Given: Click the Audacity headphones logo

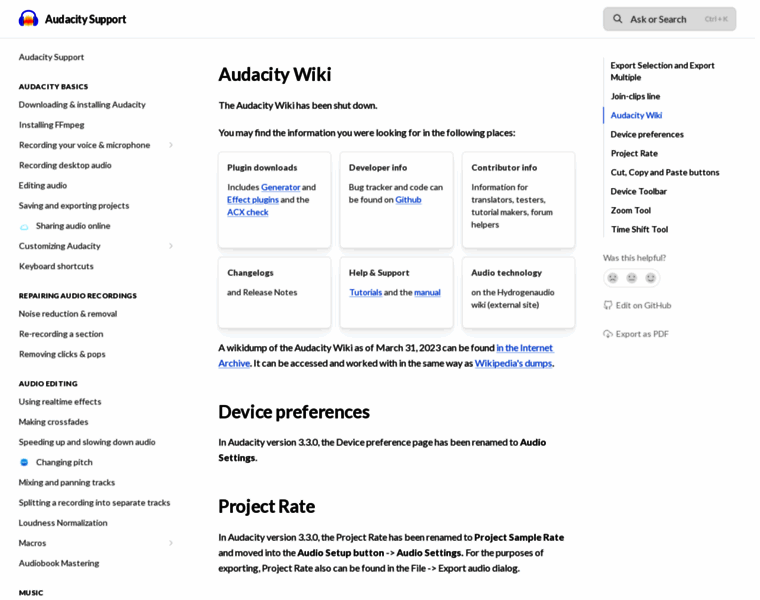Looking at the screenshot, I should [x=28, y=19].
